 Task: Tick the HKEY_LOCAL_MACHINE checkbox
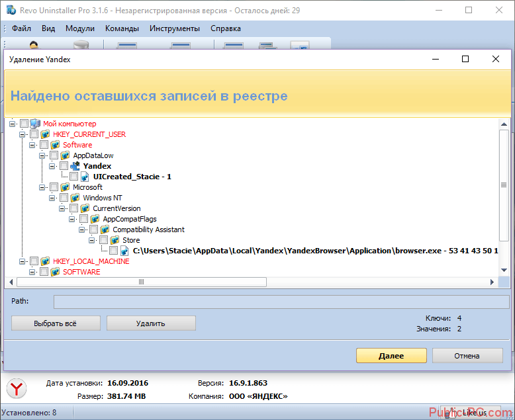[34, 261]
